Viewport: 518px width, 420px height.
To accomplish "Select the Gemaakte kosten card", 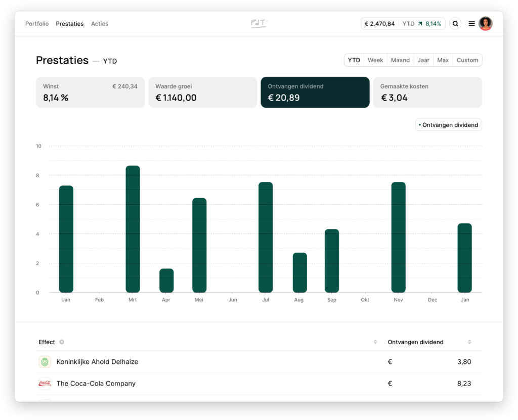I will coord(427,92).
